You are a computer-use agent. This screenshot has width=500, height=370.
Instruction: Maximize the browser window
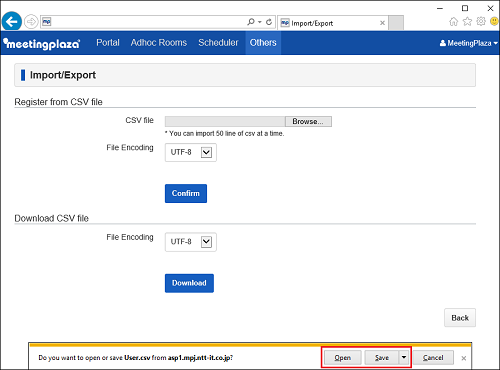[465, 8]
